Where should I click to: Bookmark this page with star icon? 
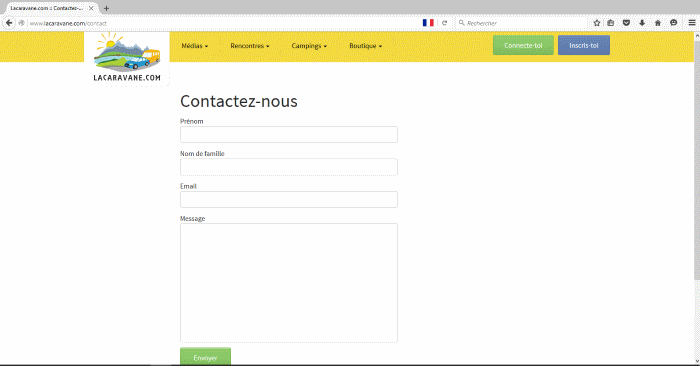pyautogui.click(x=597, y=23)
